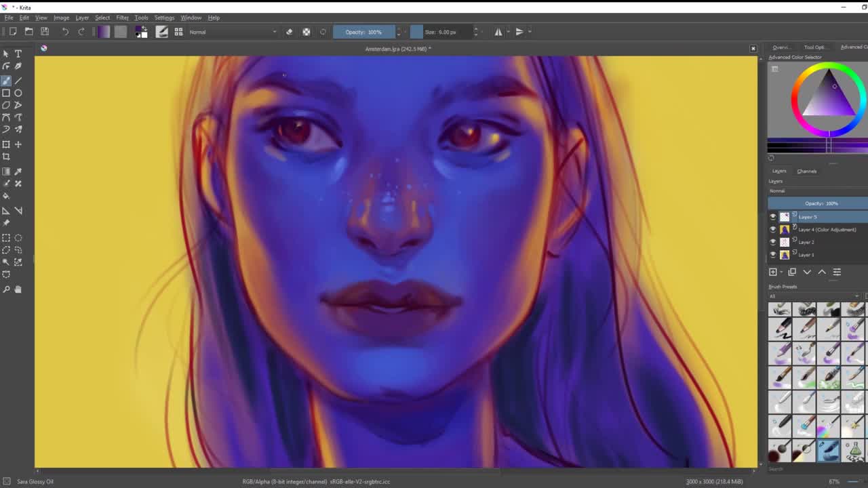Hide Layer 1 visibility eye
Screen dimensions: 868x488
pos(773,255)
